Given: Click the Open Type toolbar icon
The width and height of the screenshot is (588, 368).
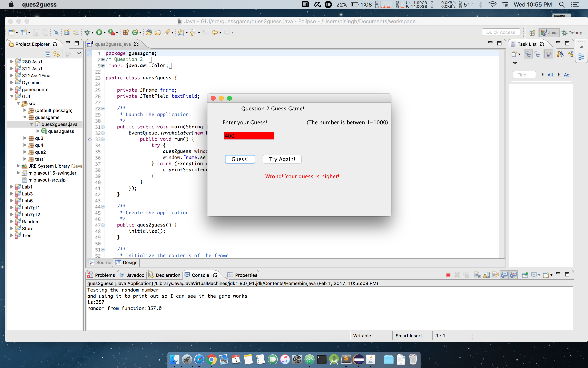Looking at the screenshot, I should (x=149, y=32).
